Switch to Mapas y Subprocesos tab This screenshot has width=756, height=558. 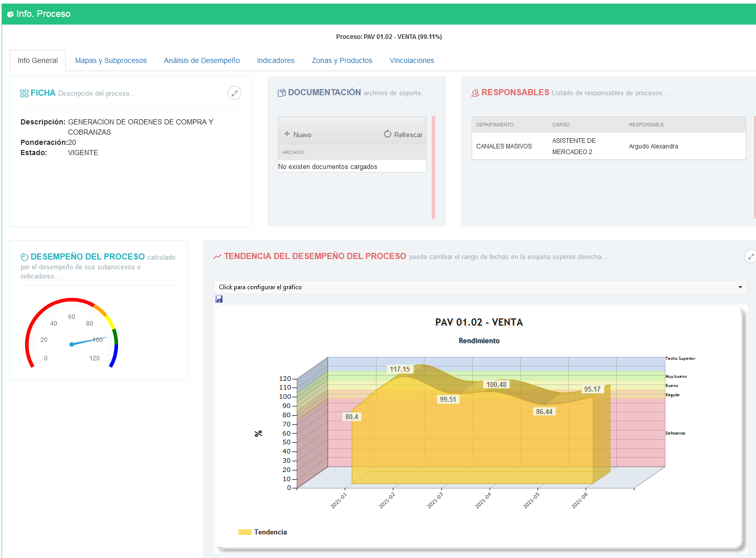[x=111, y=60]
